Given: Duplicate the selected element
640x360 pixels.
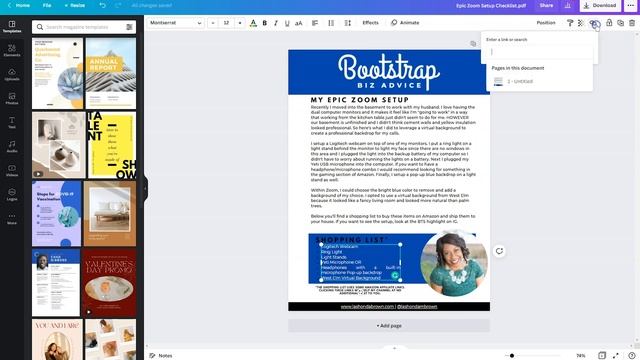Looking at the screenshot, I should pos(620,23).
